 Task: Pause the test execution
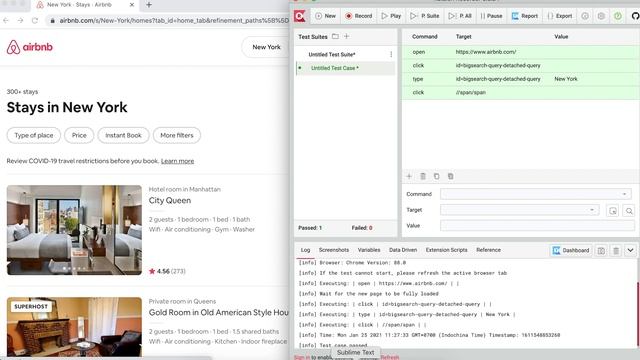(x=491, y=16)
